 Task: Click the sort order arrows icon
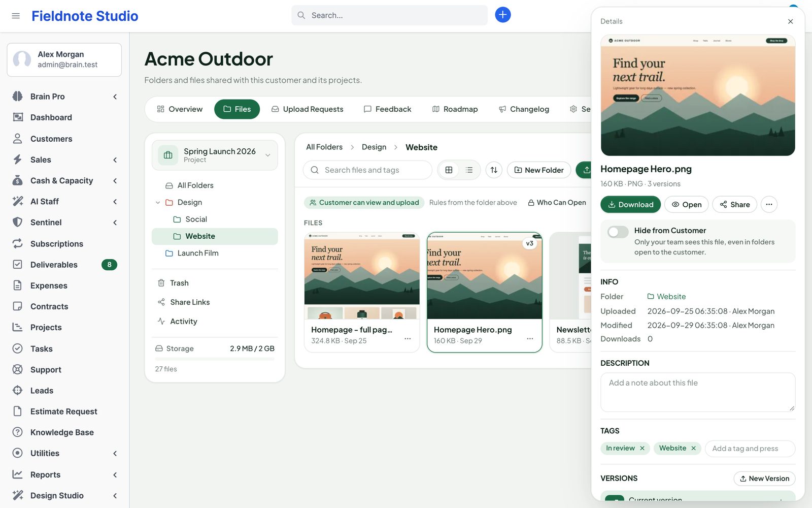494,170
